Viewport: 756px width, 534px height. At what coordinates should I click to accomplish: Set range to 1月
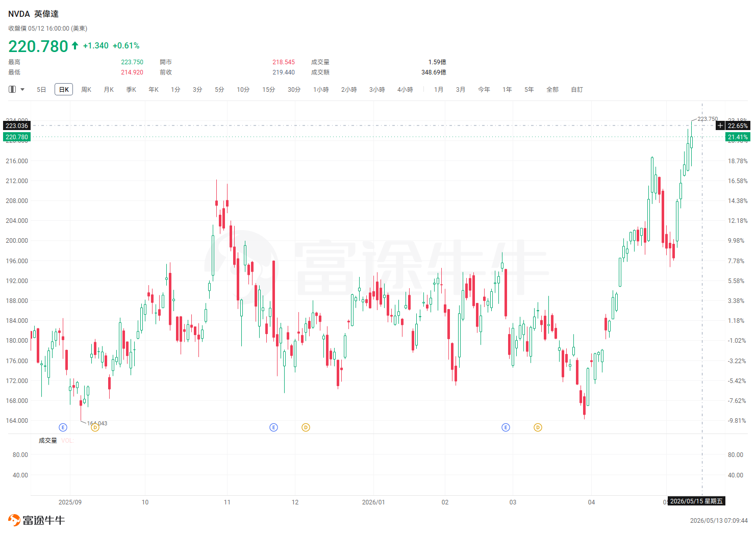tap(439, 90)
